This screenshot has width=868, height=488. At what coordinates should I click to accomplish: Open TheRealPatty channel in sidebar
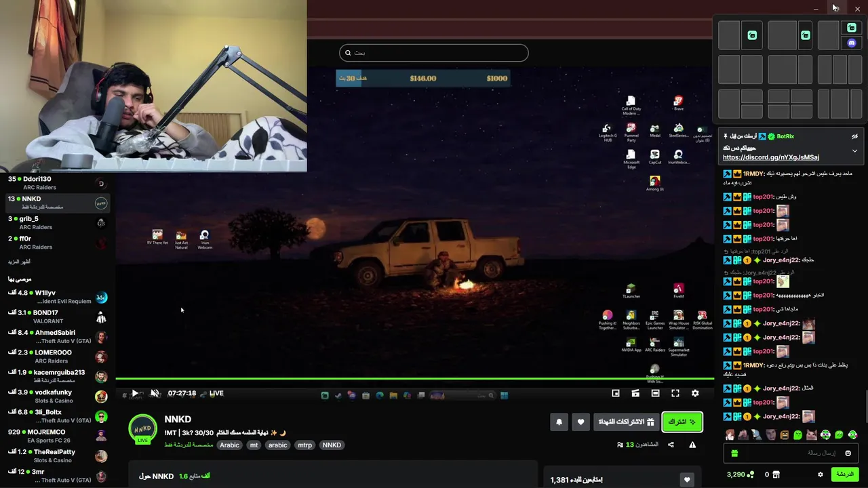coord(57,455)
